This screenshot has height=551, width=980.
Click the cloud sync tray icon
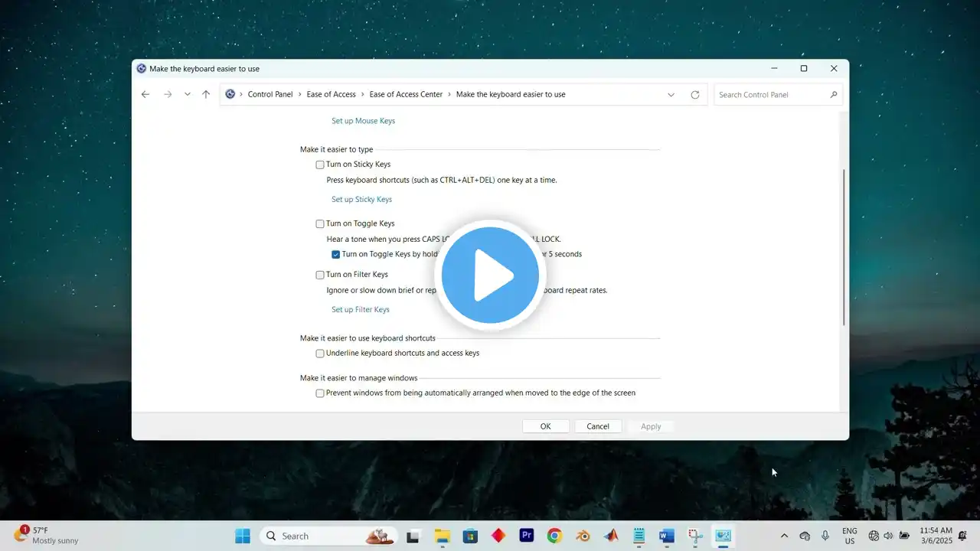[x=805, y=536]
